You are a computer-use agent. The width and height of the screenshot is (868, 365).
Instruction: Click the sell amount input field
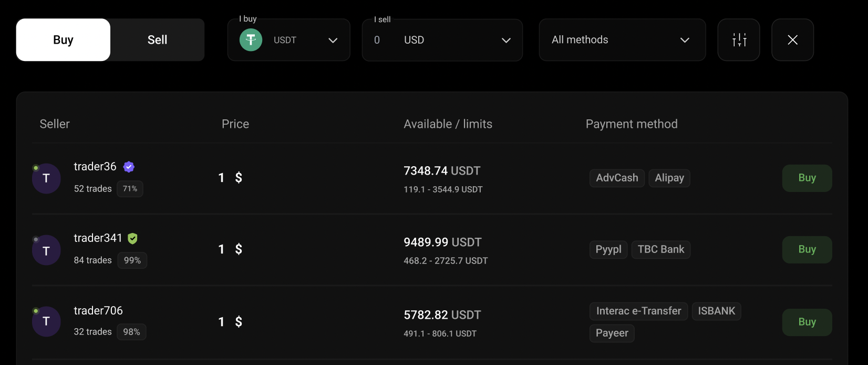tap(381, 40)
